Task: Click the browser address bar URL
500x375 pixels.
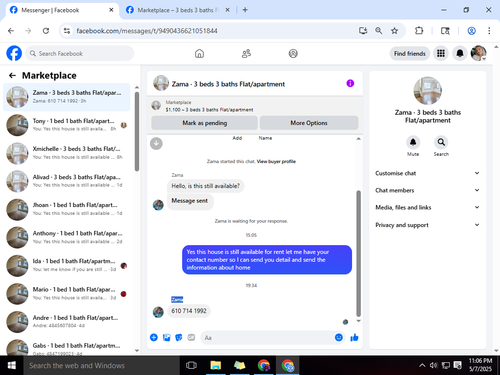Action: (147, 31)
